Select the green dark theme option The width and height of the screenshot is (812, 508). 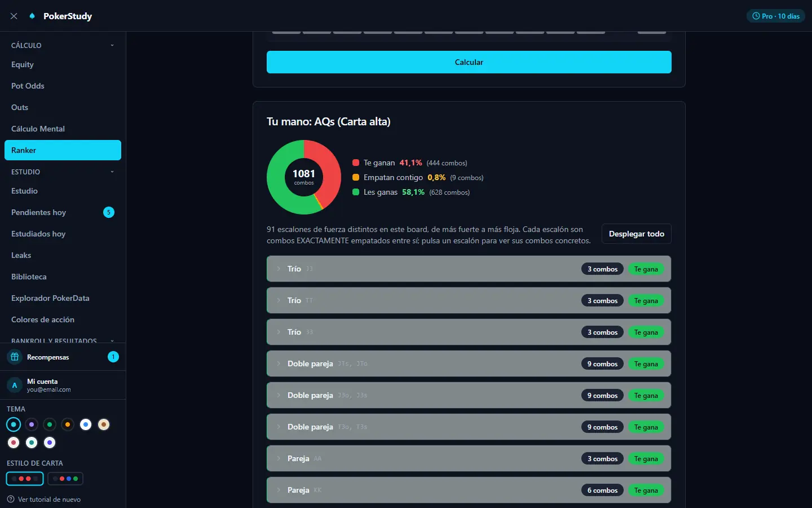point(50,424)
